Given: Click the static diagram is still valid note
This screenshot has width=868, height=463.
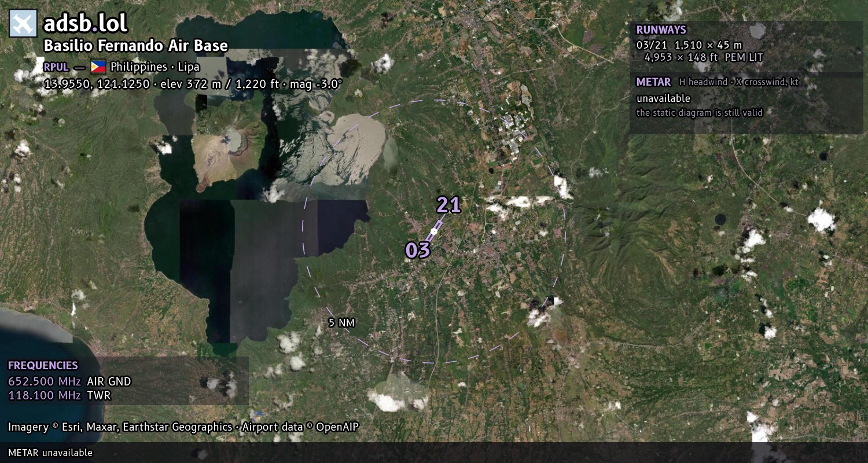Looking at the screenshot, I should [x=700, y=113].
